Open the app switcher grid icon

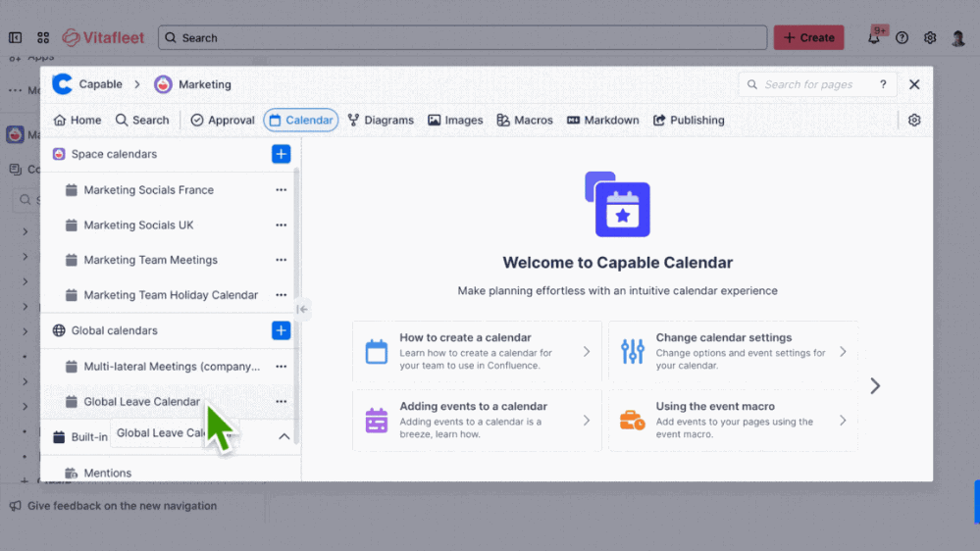click(43, 37)
